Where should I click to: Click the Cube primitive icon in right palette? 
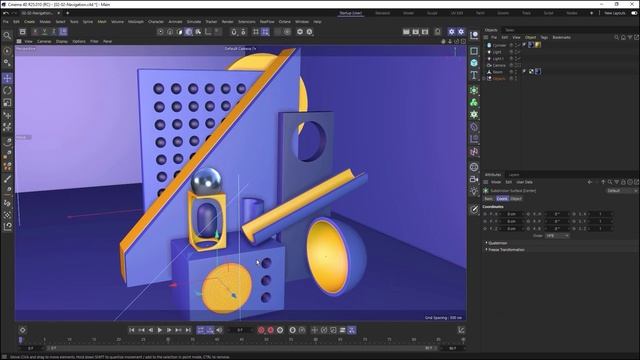point(474,62)
